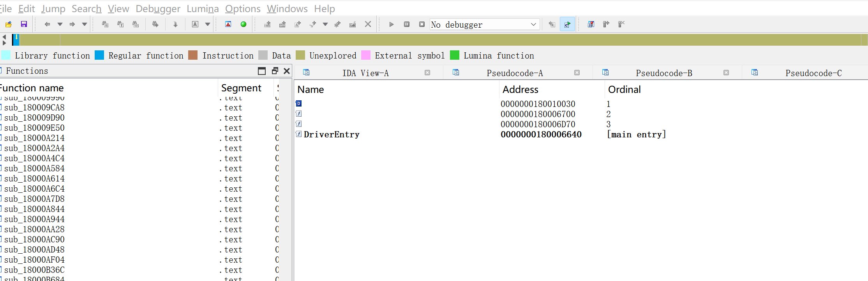868x281 pixels.
Task: Open the Search menu
Action: pos(86,9)
